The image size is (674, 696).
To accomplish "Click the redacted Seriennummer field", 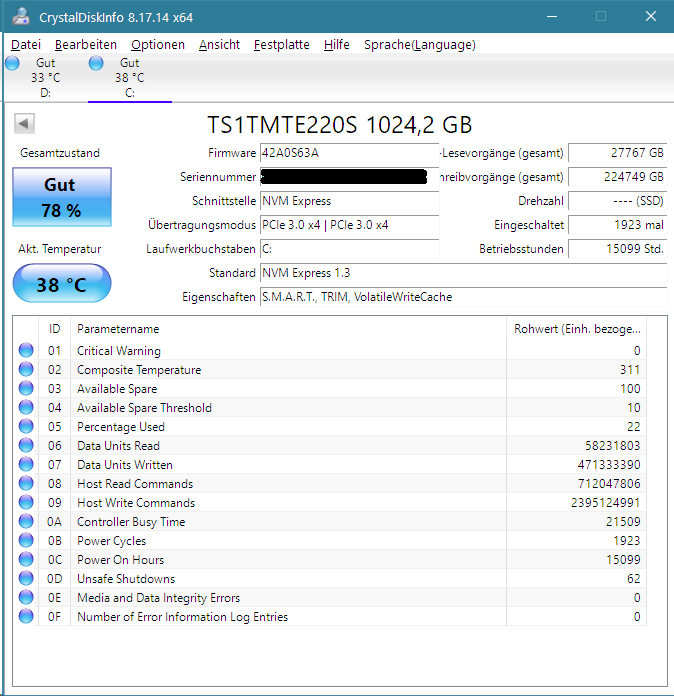I will (349, 177).
